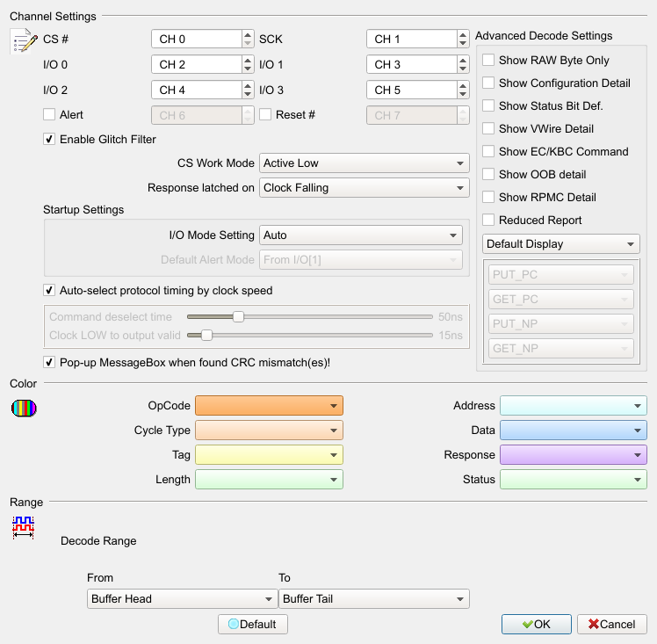The image size is (657, 644).
Task: Click the Default button
Action: (253, 625)
